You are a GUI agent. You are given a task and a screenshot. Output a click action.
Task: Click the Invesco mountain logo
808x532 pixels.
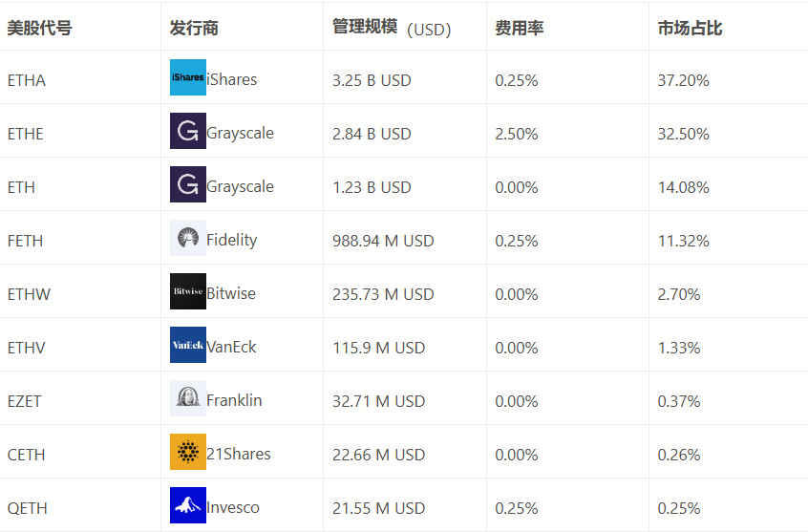click(x=188, y=505)
